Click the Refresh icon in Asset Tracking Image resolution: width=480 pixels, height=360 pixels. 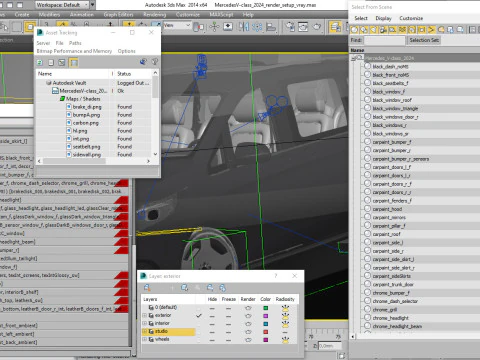pyautogui.click(x=40, y=62)
